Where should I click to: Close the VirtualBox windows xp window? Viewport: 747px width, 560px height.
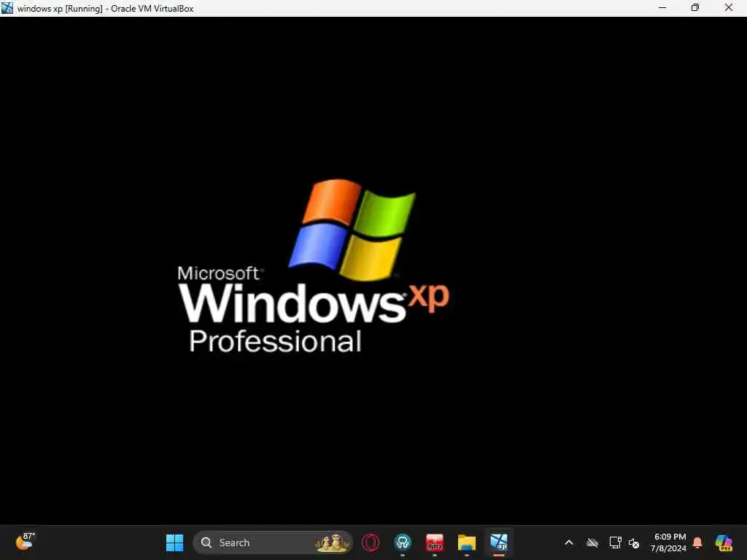point(729,7)
